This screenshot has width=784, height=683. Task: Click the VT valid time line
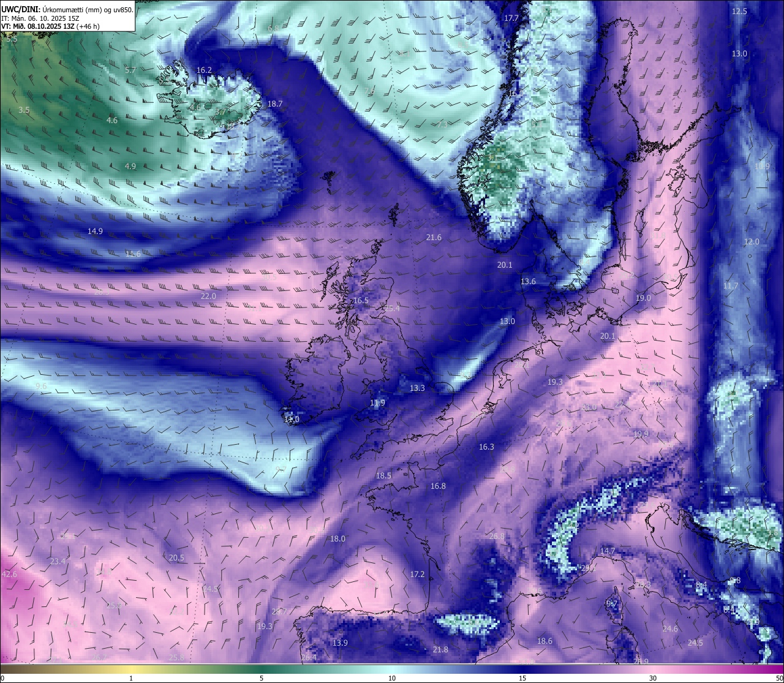tap(50, 26)
